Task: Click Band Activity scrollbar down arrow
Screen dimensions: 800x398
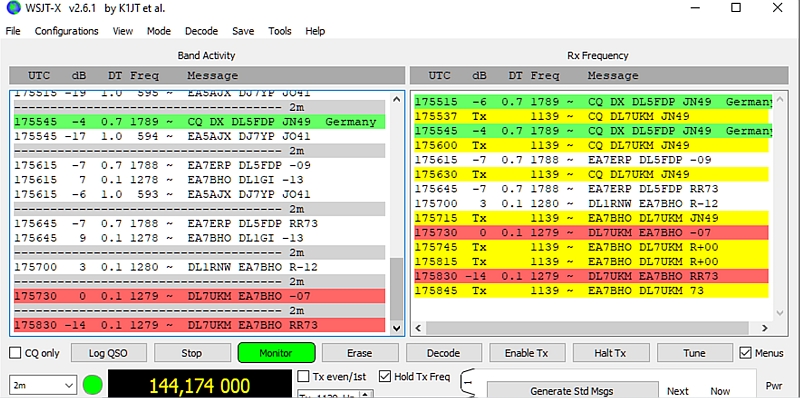Action: click(396, 328)
